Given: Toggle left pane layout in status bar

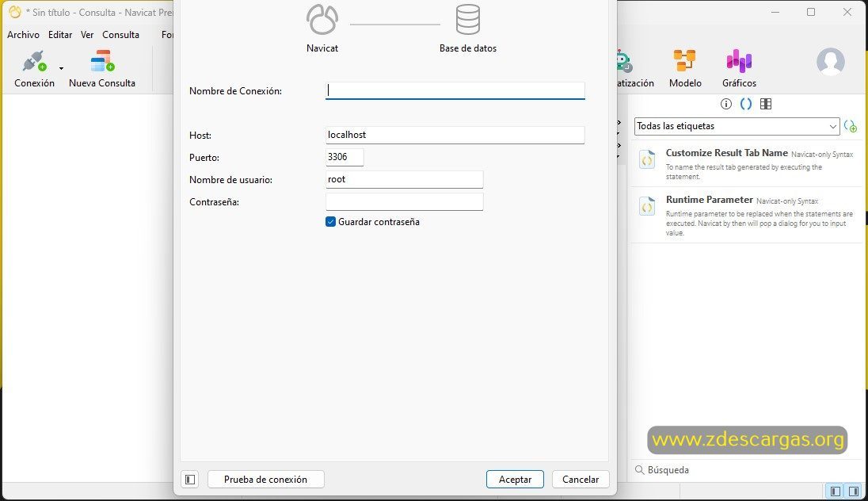Looking at the screenshot, I should click(836, 491).
